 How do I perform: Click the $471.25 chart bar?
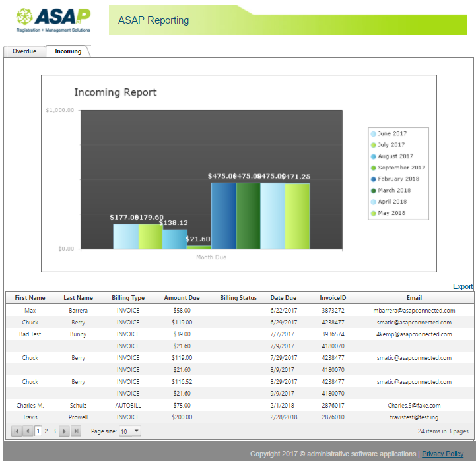pos(297,216)
